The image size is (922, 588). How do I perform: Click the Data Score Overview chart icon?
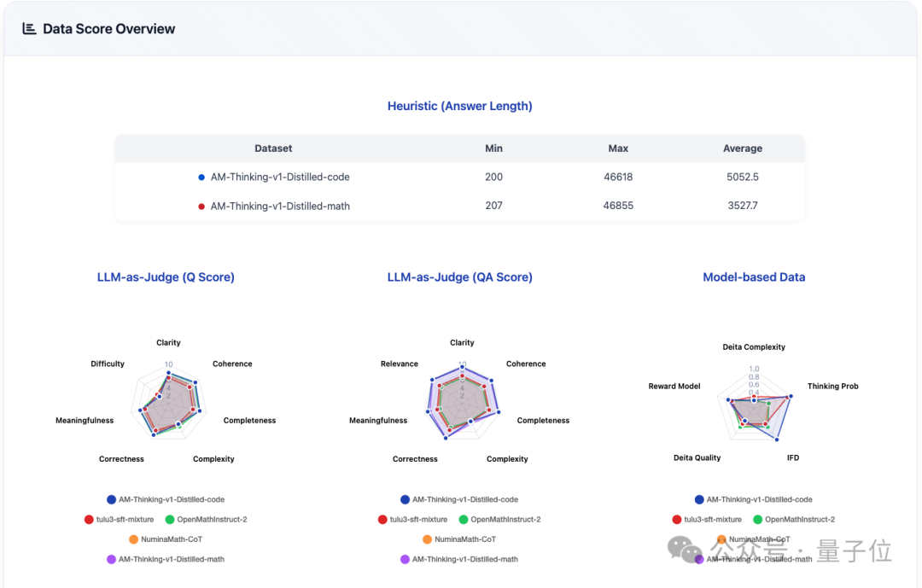click(29, 29)
